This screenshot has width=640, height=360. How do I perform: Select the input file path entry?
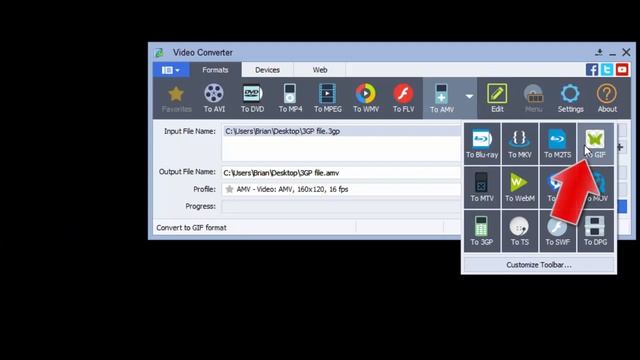pos(342,131)
